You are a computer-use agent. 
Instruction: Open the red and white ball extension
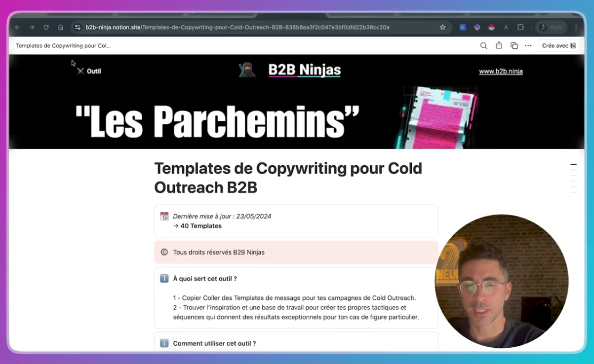point(491,28)
